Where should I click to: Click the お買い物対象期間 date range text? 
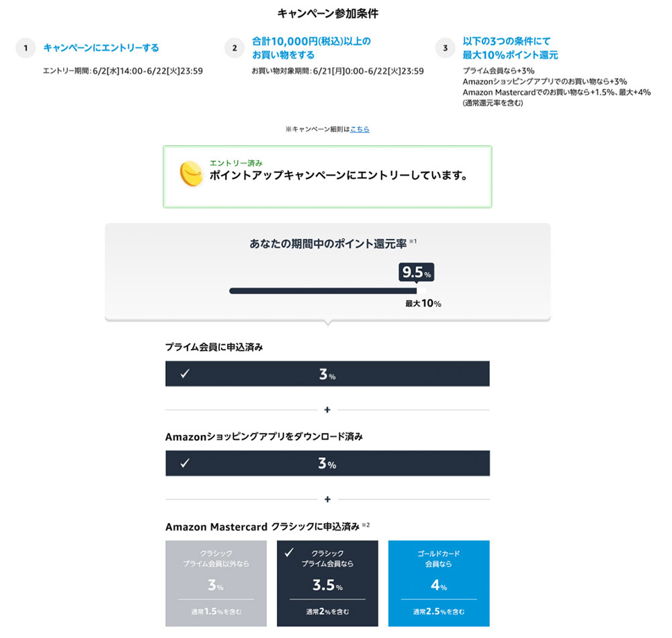338,71
